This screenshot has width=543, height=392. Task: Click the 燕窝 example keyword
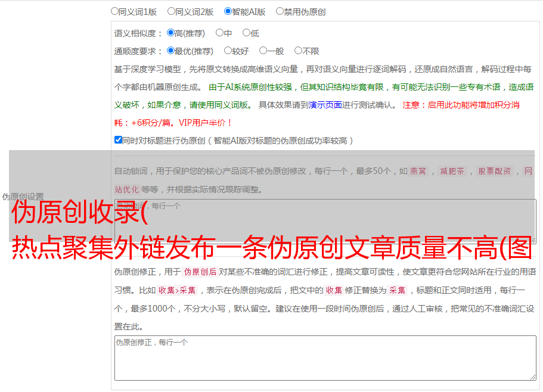(418, 171)
